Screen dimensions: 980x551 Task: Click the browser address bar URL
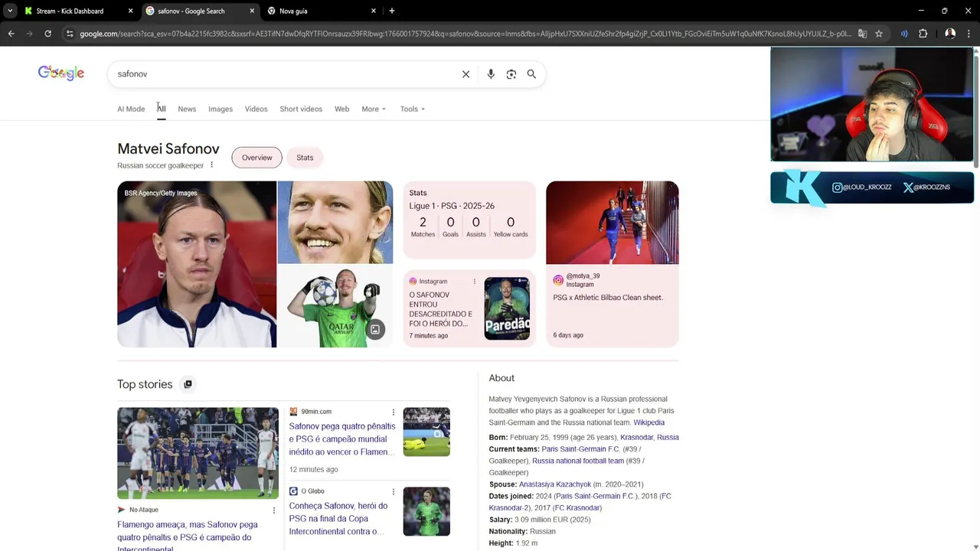point(464,34)
